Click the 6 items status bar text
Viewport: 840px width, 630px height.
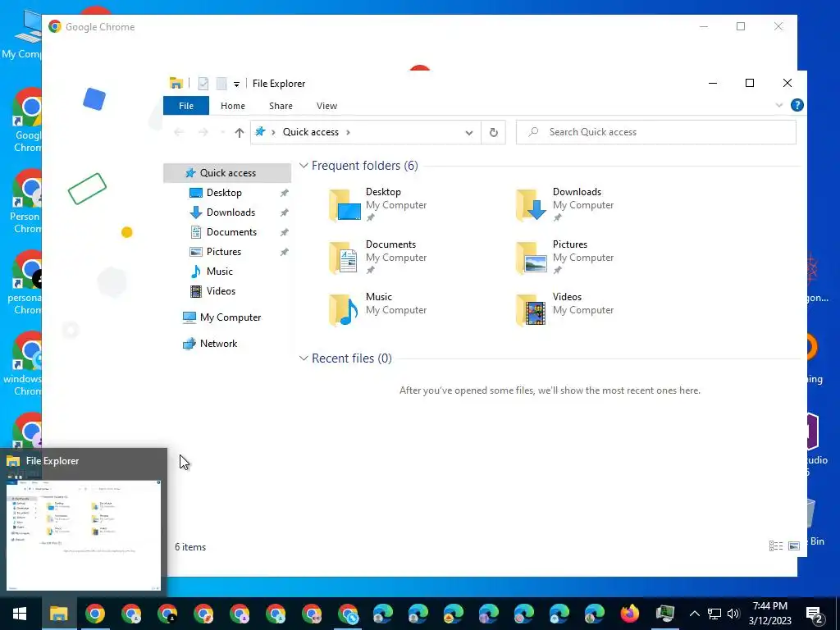point(190,547)
